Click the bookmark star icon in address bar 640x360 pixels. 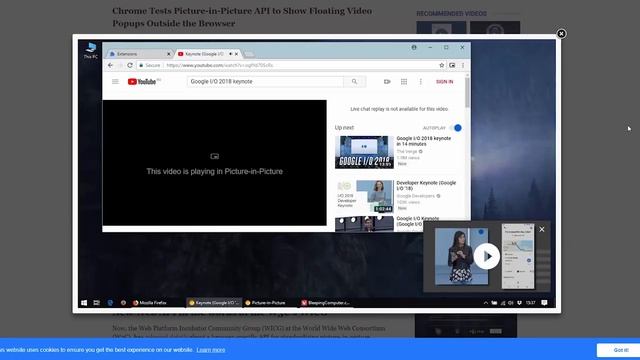coord(441,65)
